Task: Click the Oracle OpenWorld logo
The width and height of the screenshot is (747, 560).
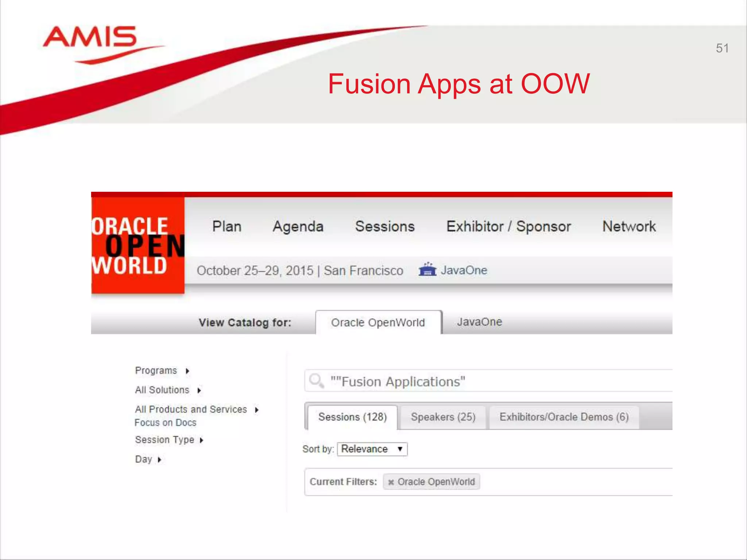Action: [138, 245]
